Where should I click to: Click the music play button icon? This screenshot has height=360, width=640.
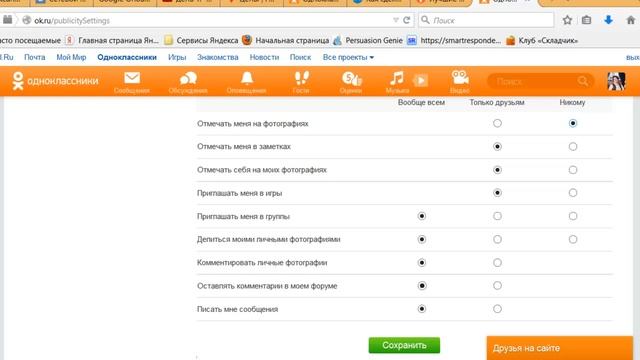click(421, 80)
